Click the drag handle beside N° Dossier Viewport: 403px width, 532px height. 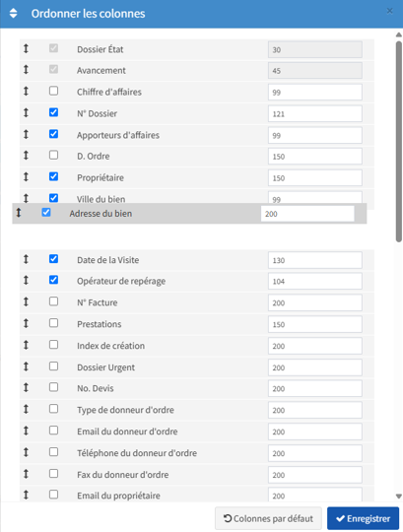[26, 112]
